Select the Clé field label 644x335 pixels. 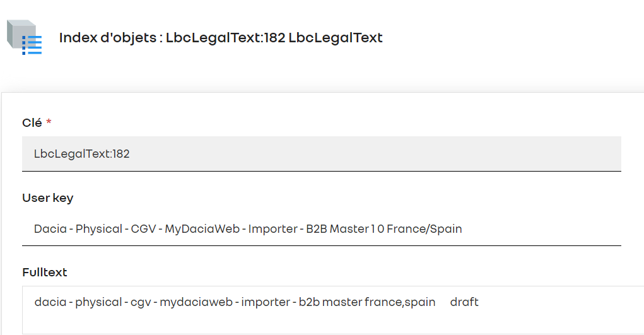click(x=32, y=122)
